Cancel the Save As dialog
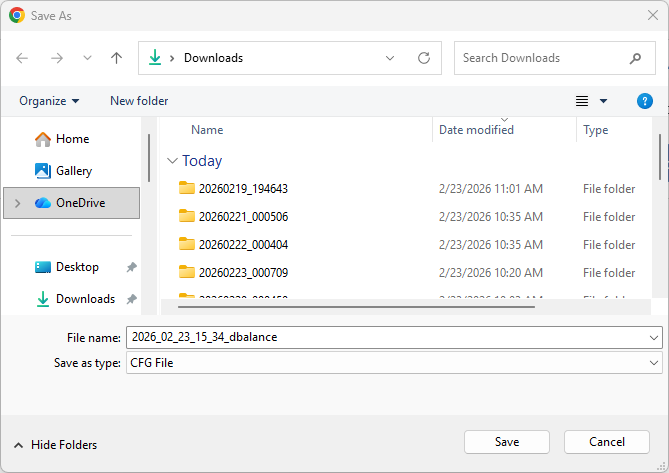669x473 pixels. (x=606, y=442)
